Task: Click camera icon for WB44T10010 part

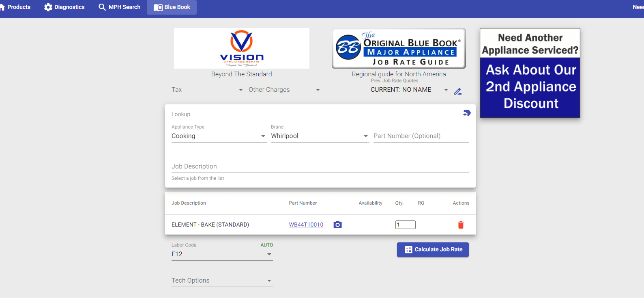Action: [337, 225]
